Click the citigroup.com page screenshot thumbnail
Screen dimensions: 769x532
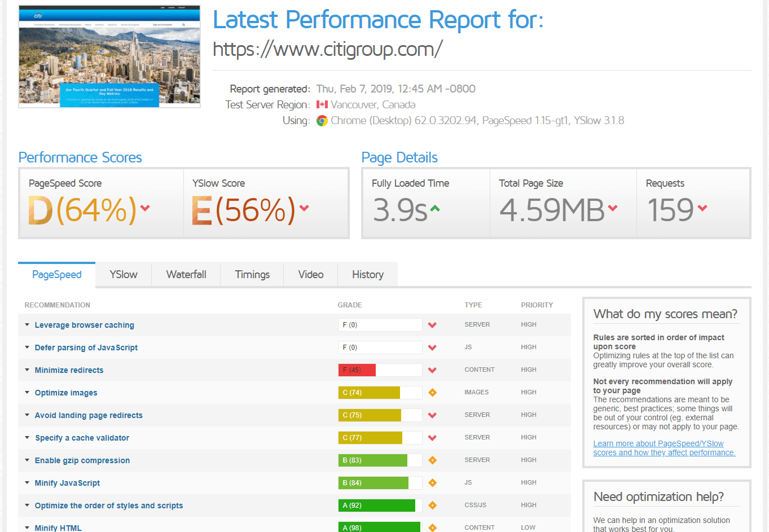pos(109,56)
